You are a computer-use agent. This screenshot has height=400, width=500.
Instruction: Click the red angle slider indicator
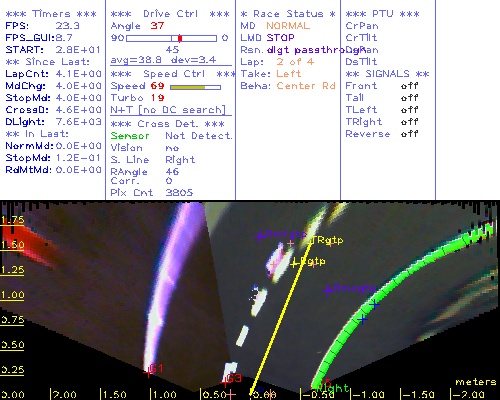180,38
